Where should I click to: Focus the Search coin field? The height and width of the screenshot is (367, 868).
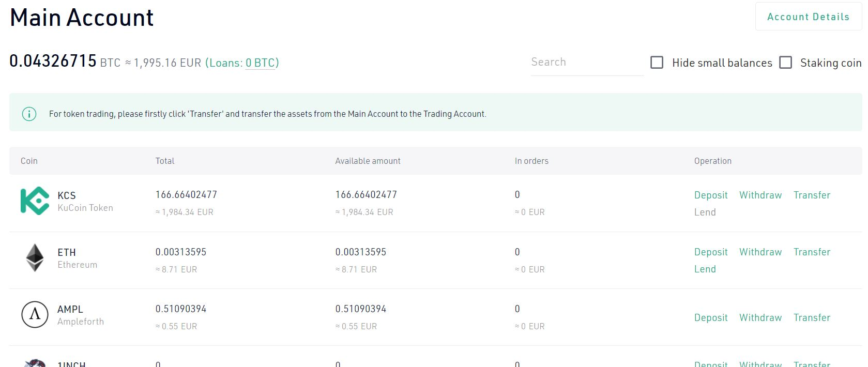coord(587,63)
